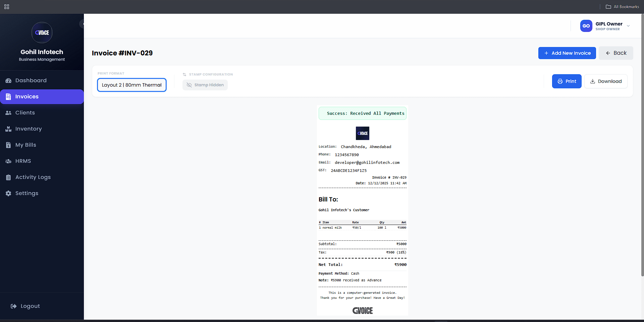The image size is (644, 322).
Task: Click the Invoice #INV-029 heading
Action: (x=122, y=53)
